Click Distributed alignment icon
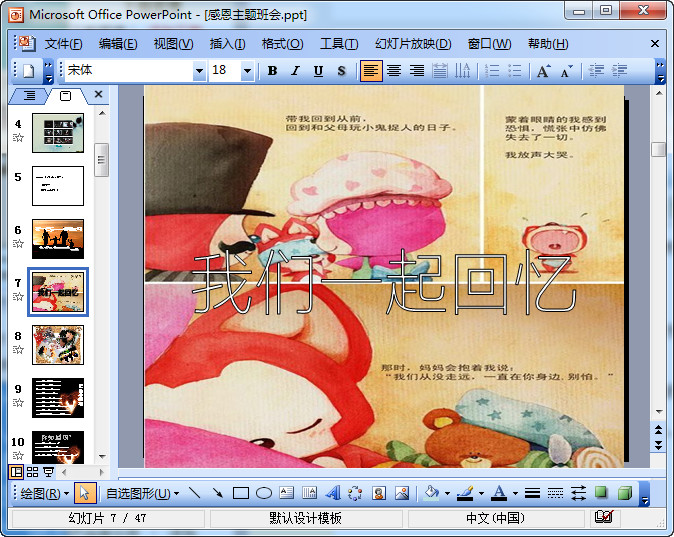 pos(439,71)
